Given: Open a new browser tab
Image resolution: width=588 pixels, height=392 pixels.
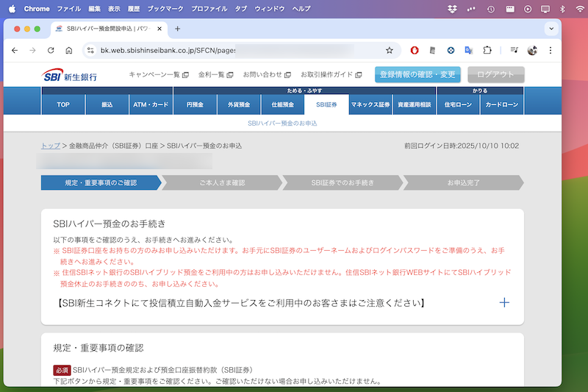Looking at the screenshot, I should click(177, 29).
